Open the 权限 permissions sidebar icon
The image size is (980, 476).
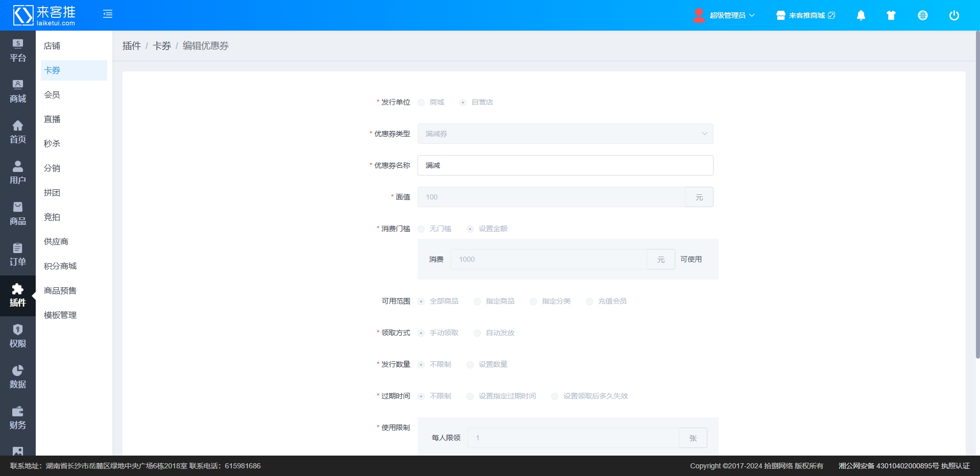[18, 337]
